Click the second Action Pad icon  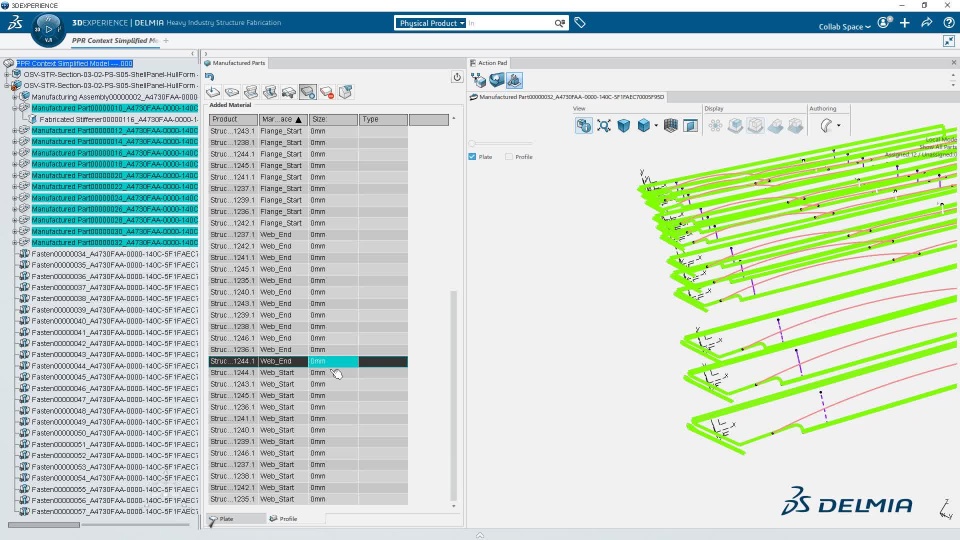pos(497,80)
